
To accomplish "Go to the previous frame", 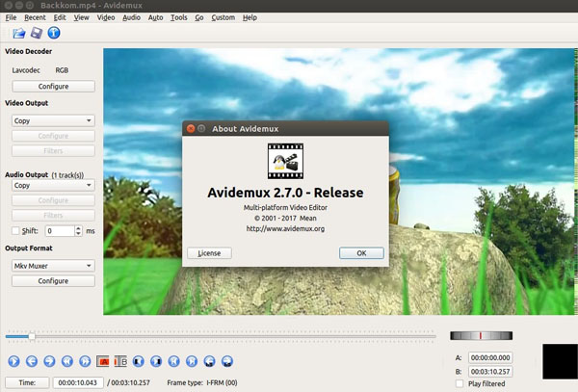I will 32,361.
